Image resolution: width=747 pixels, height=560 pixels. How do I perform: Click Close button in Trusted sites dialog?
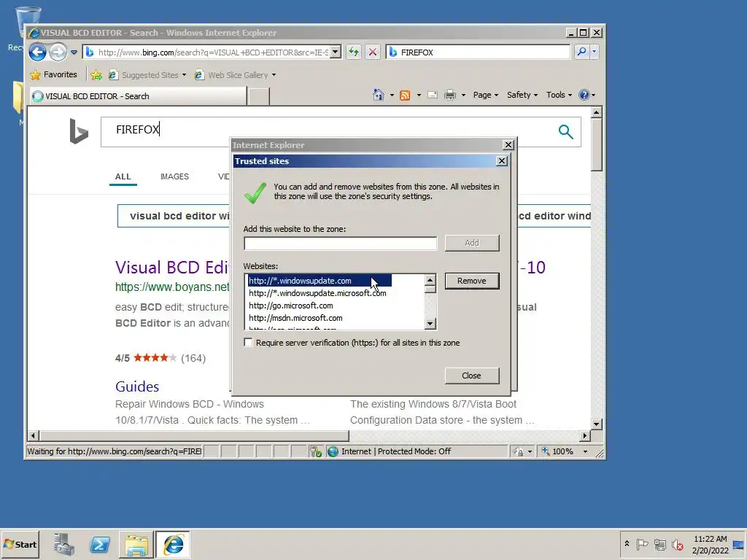tap(472, 376)
